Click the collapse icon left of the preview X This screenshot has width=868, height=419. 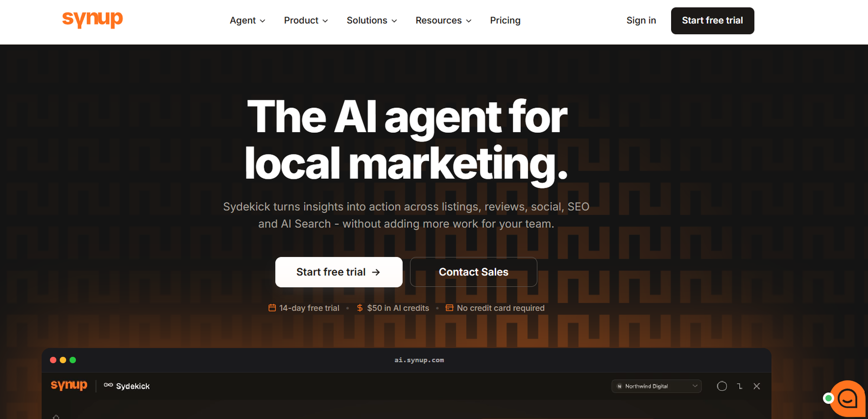click(x=739, y=386)
